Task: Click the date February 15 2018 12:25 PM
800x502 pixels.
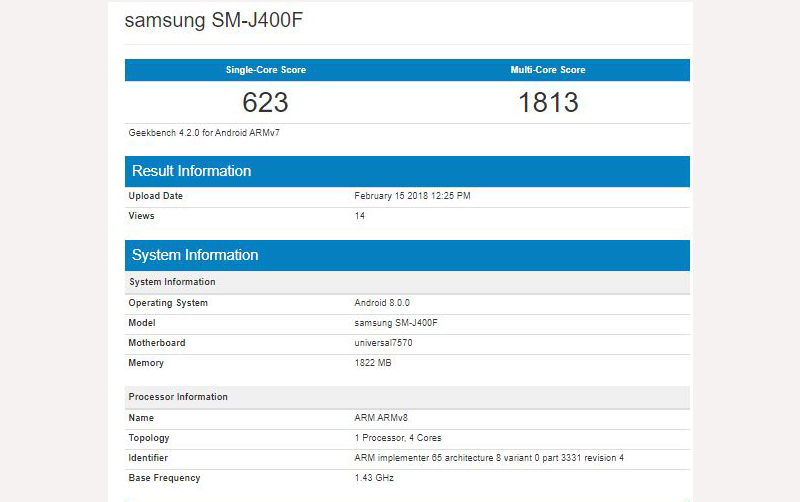Action: [412, 196]
